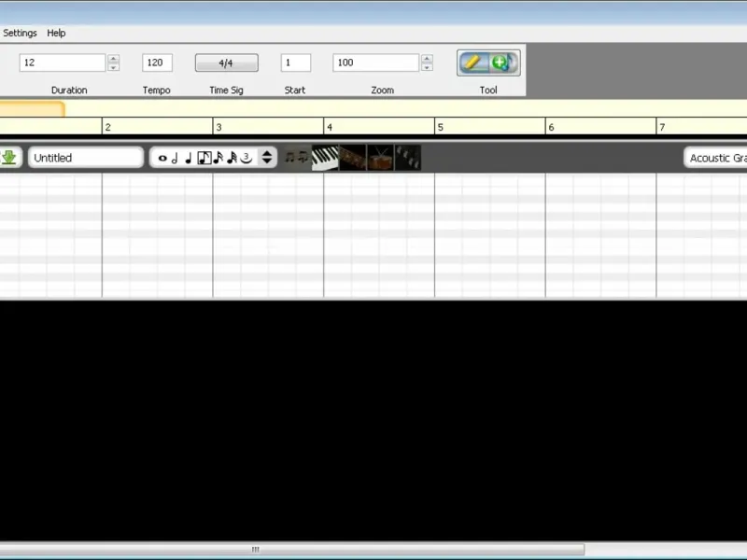This screenshot has height=560, width=747.
Task: Click the Tempo label
Action: tap(156, 90)
